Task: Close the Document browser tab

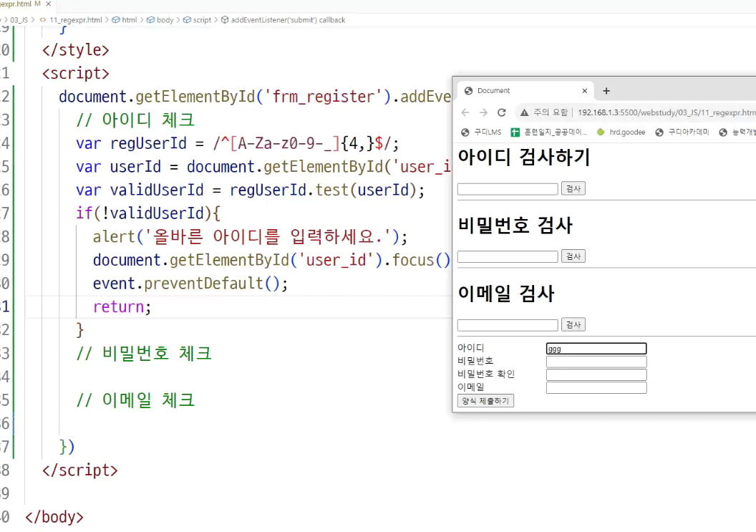Action: click(584, 91)
